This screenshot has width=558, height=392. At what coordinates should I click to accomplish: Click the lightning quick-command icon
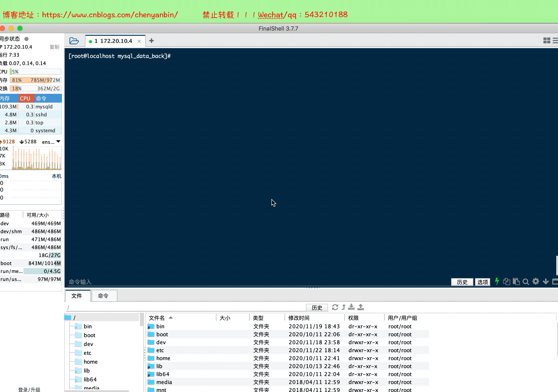497,281
